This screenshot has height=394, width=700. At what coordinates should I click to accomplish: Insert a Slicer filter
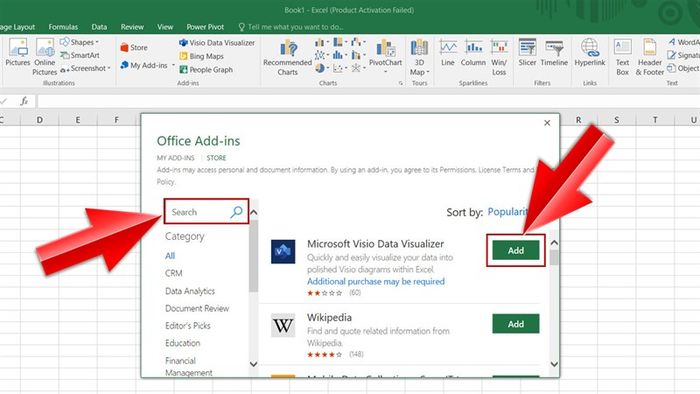pos(527,53)
